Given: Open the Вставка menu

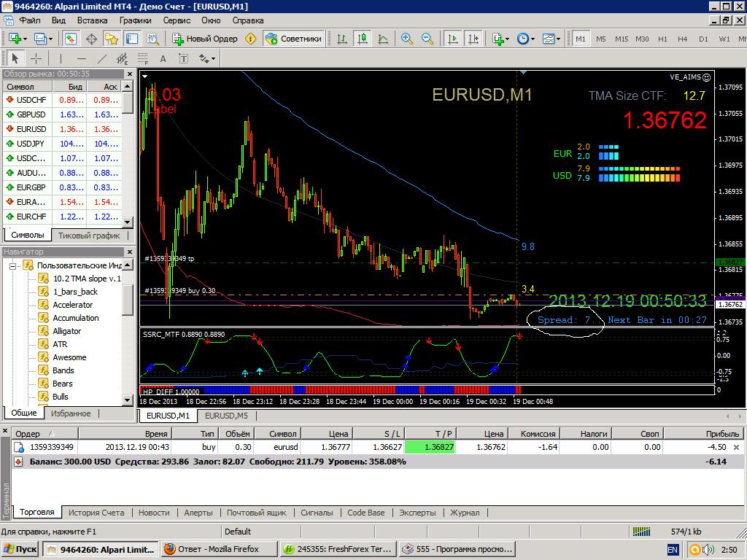Looking at the screenshot, I should coord(93,20).
